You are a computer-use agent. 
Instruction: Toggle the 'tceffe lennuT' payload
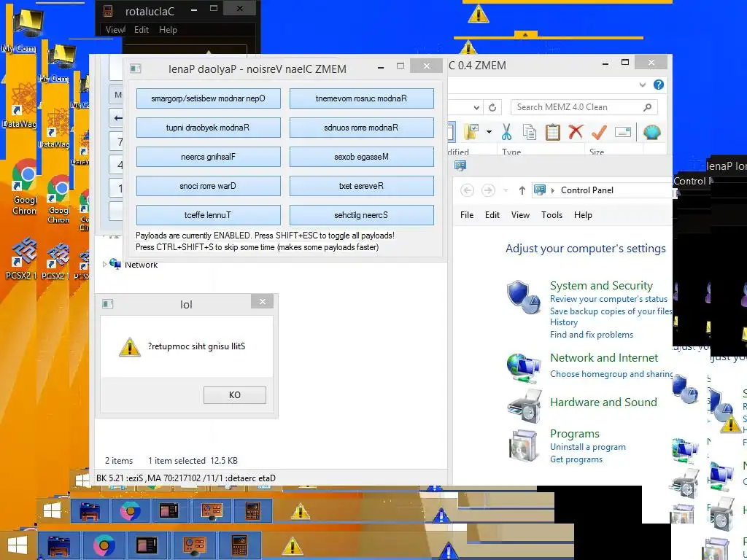click(208, 215)
